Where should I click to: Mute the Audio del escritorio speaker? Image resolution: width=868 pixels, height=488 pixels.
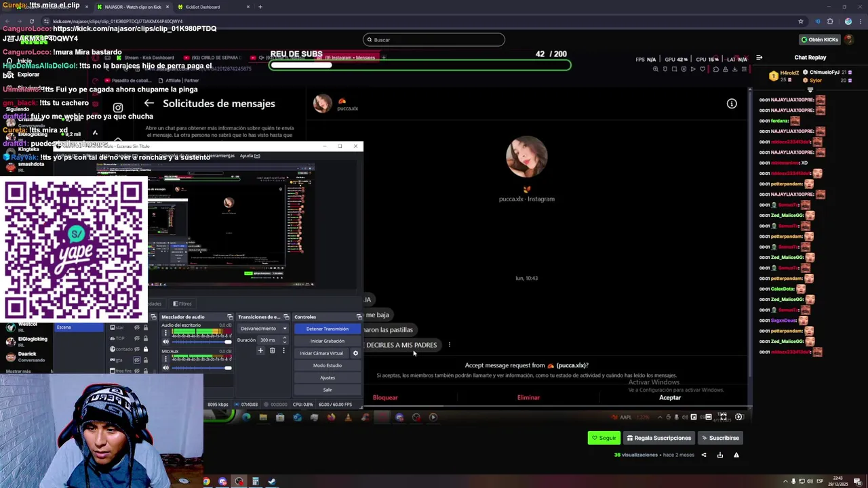coord(165,342)
